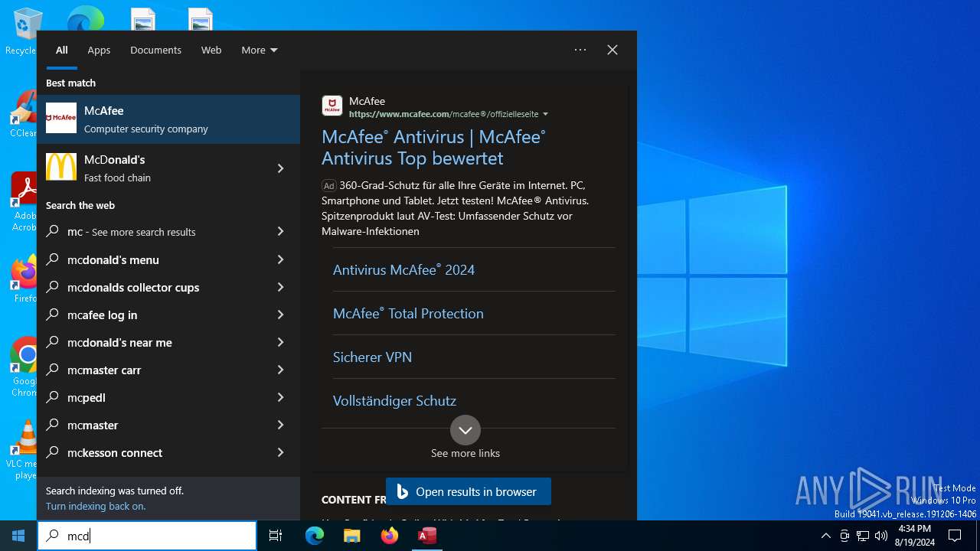Image resolution: width=980 pixels, height=551 pixels.
Task: Open Task View from the taskbar
Action: point(276,536)
